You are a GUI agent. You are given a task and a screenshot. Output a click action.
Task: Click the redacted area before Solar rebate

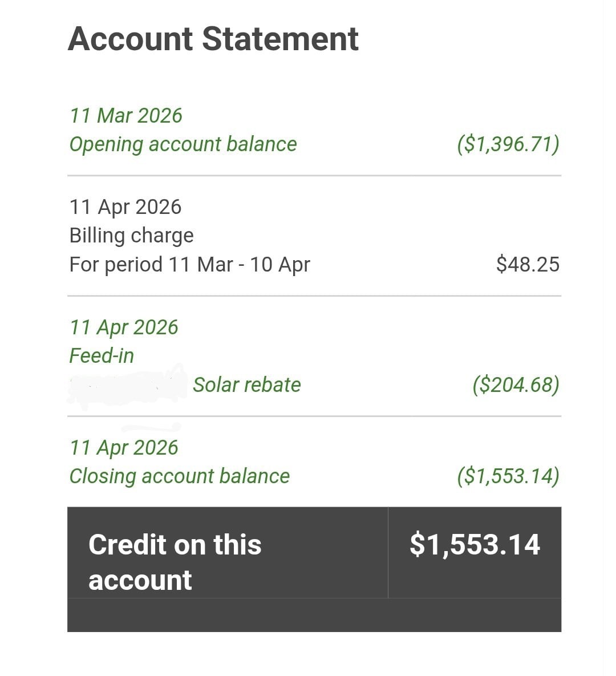[127, 385]
